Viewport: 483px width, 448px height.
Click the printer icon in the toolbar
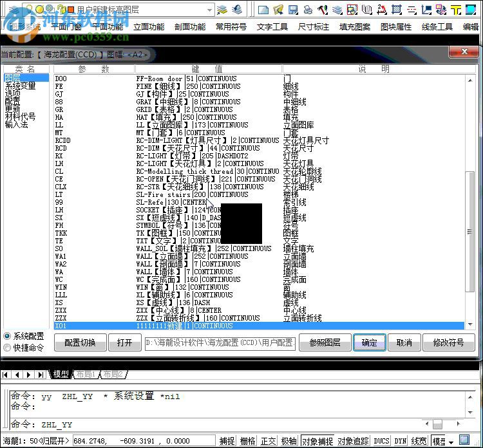(x=308, y=10)
